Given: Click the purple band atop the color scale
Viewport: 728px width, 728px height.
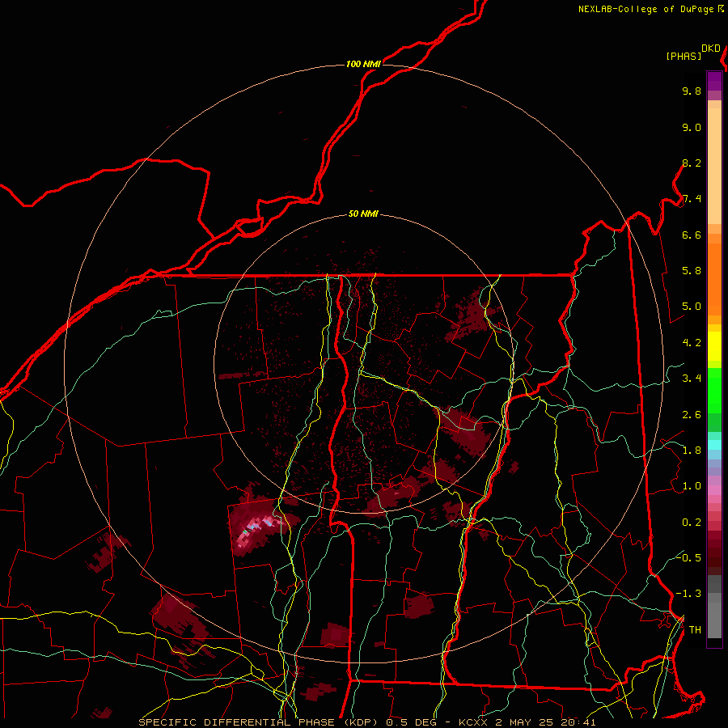Looking at the screenshot, I should coord(714,81).
